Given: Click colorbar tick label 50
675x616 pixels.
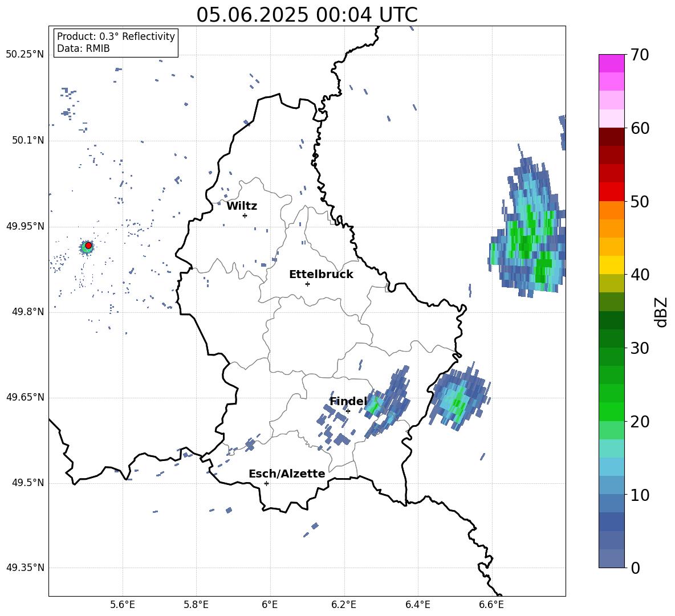Looking at the screenshot, I should (639, 201).
